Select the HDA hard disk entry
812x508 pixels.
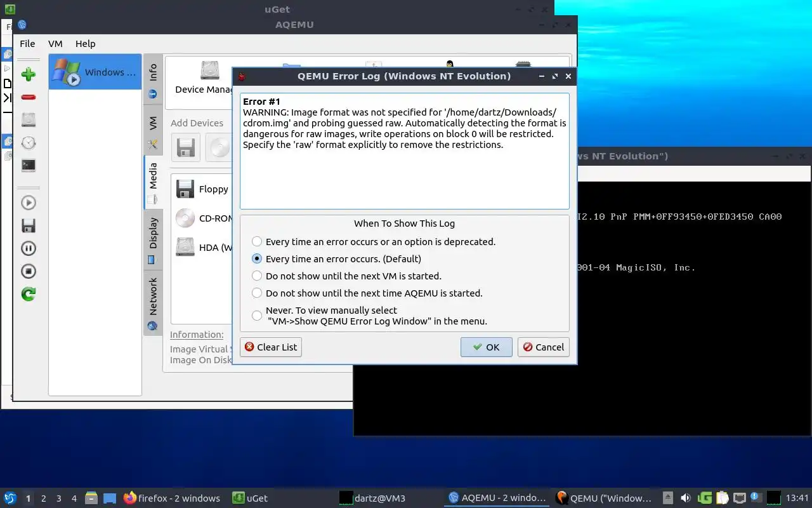(x=204, y=247)
